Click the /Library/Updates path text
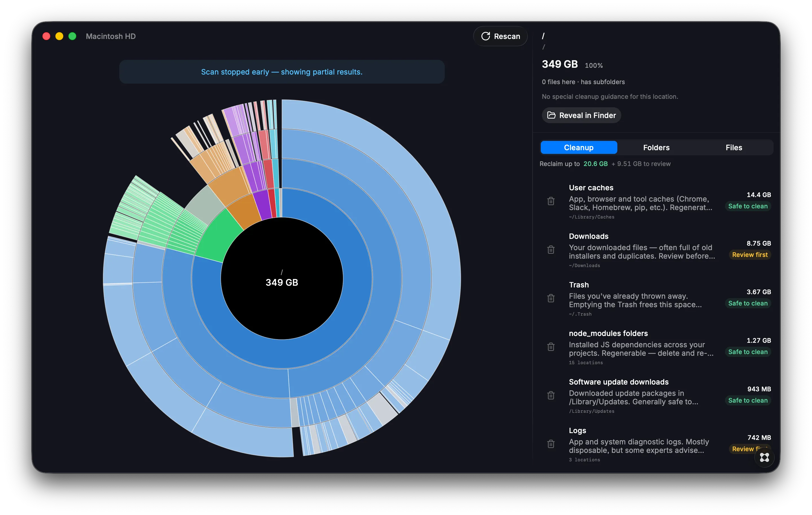Image resolution: width=812 pixels, height=515 pixels. pyautogui.click(x=591, y=411)
